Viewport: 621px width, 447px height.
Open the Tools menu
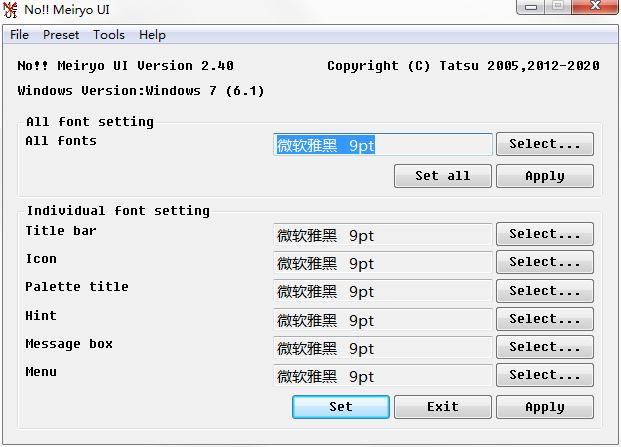click(x=109, y=35)
